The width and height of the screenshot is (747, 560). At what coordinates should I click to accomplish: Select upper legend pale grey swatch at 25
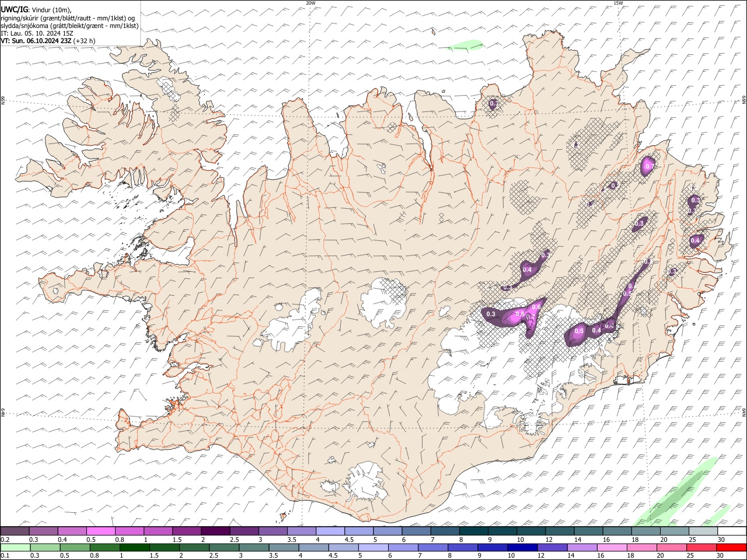point(704,531)
